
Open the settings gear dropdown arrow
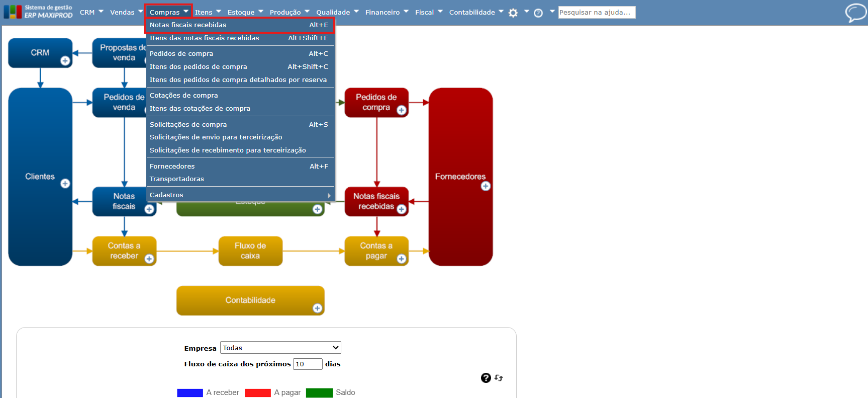(526, 11)
